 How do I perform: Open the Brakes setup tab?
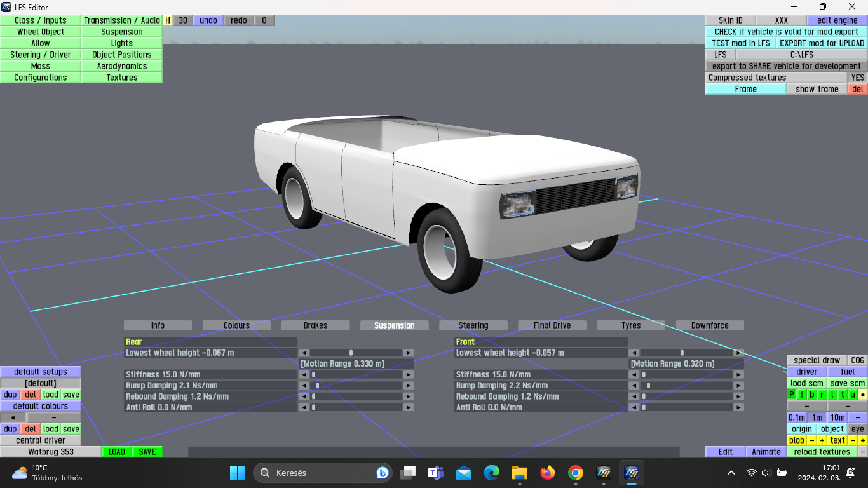click(x=315, y=325)
